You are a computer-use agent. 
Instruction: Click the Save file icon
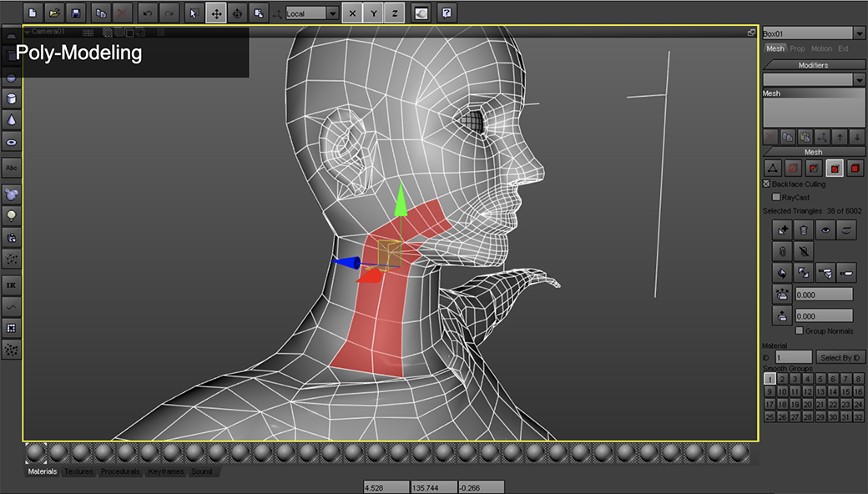pos(76,13)
